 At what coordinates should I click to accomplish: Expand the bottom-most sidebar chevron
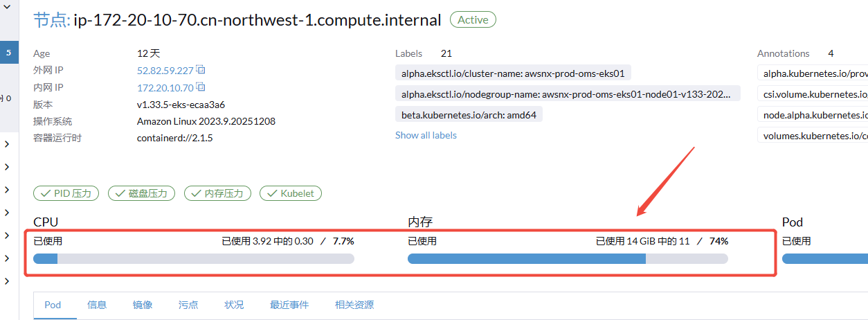pyautogui.click(x=6, y=281)
